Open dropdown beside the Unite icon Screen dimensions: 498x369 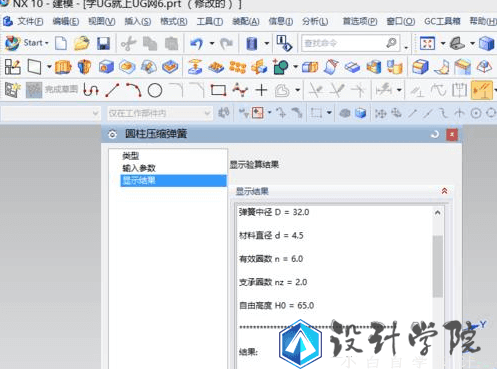pos(296,67)
